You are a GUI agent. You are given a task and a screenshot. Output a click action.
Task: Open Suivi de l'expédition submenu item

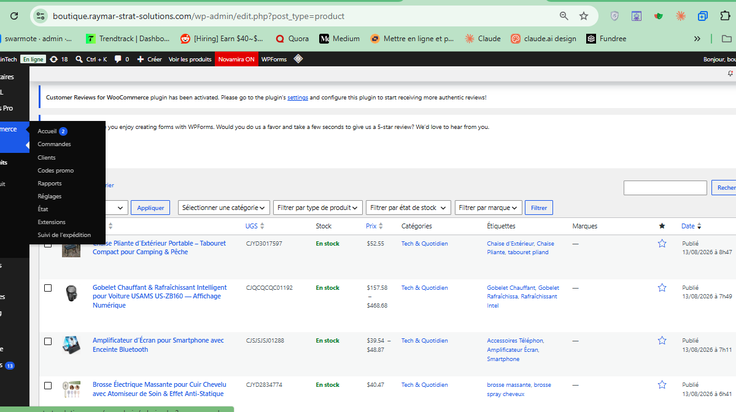click(x=64, y=235)
